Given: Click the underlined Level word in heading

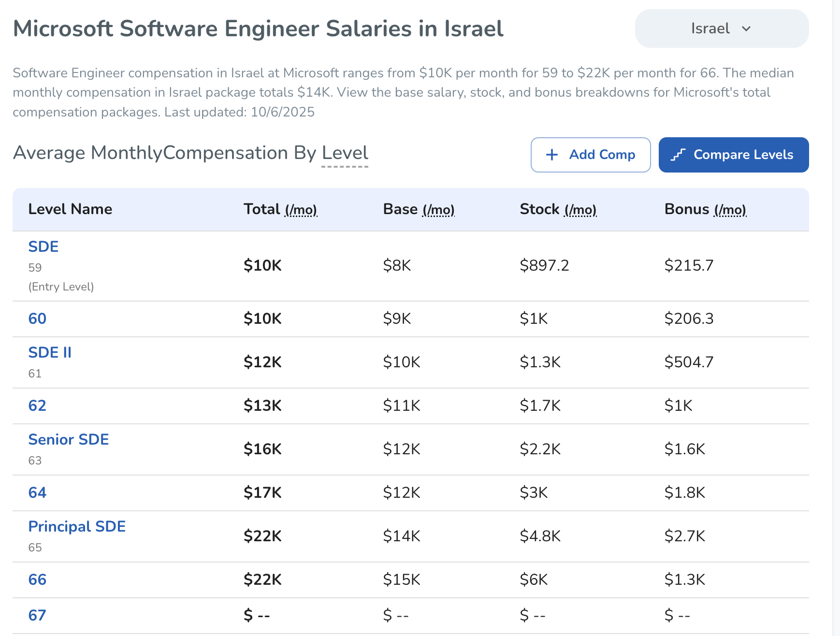Looking at the screenshot, I should point(345,153).
